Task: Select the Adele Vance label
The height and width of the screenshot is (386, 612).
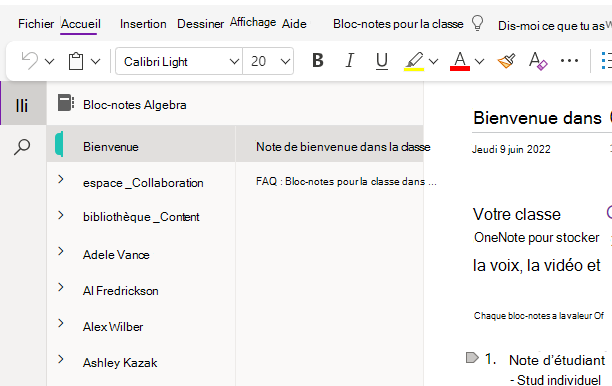Action: click(x=116, y=255)
